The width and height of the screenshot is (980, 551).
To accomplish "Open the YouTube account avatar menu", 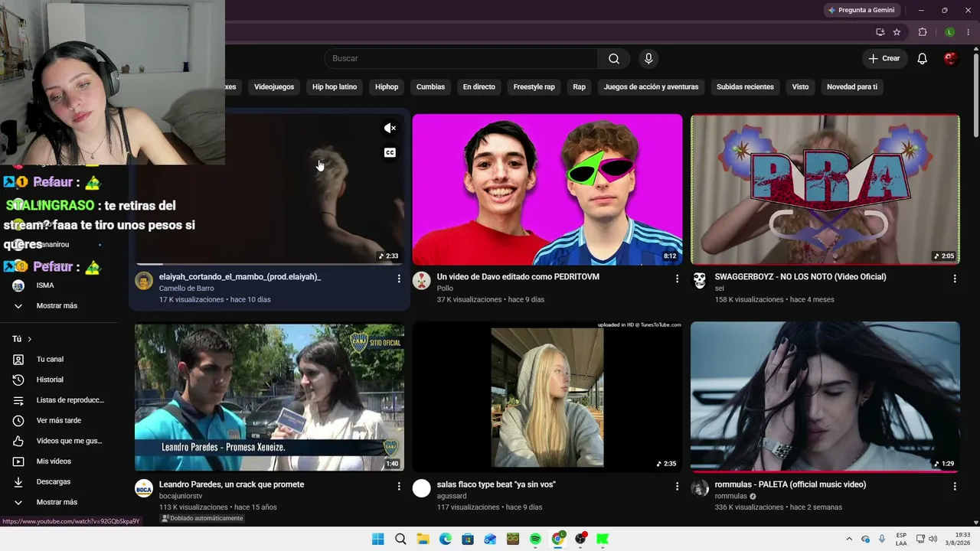I will [x=950, y=59].
